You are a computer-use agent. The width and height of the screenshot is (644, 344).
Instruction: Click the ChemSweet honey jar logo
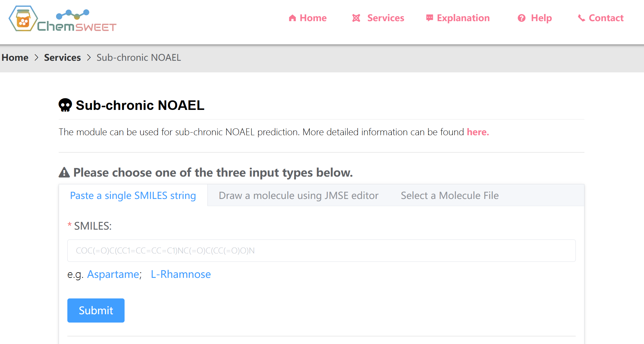point(23,19)
